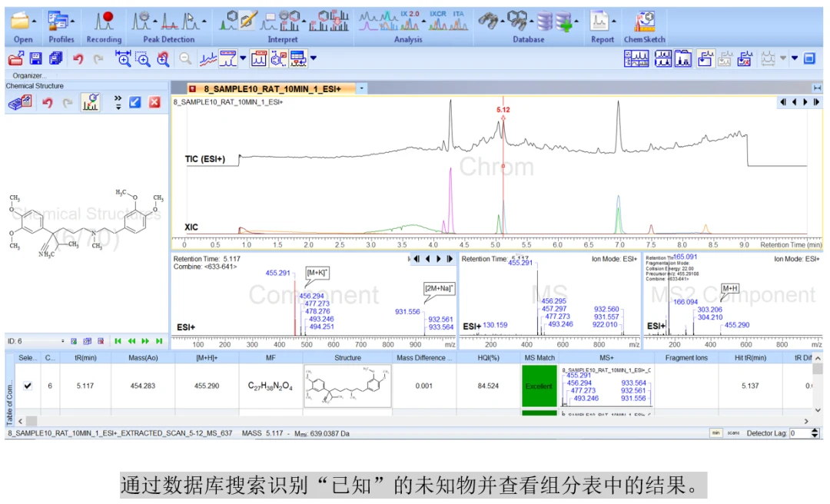Image resolution: width=830 pixels, height=504 pixels.
Task: Click the pencil structure-edit icon in Interpret group
Action: (247, 21)
